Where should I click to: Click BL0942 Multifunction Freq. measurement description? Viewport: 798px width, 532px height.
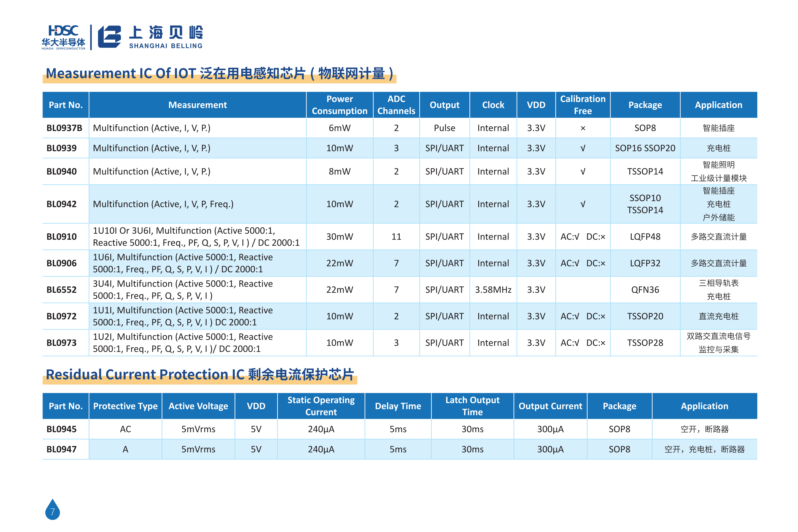point(163,204)
